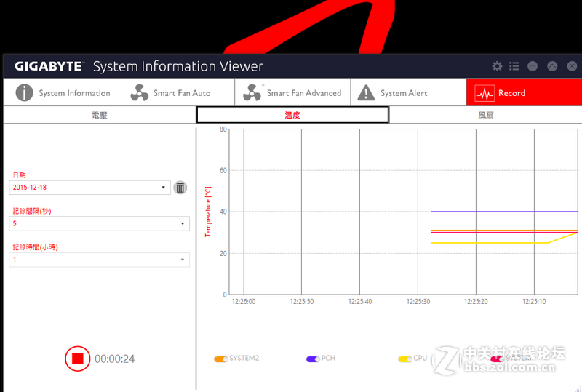Click the 12:25:10 time label on chart axis
Viewport: 582px width, 392px height.
tap(534, 301)
